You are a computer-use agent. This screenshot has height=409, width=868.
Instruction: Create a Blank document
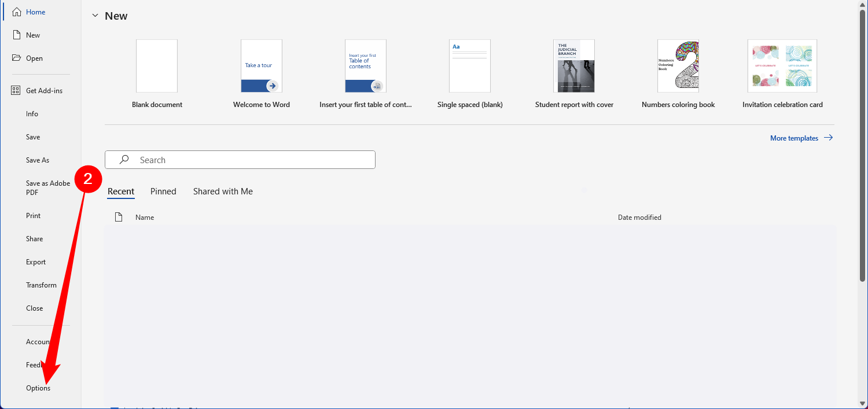click(x=157, y=66)
